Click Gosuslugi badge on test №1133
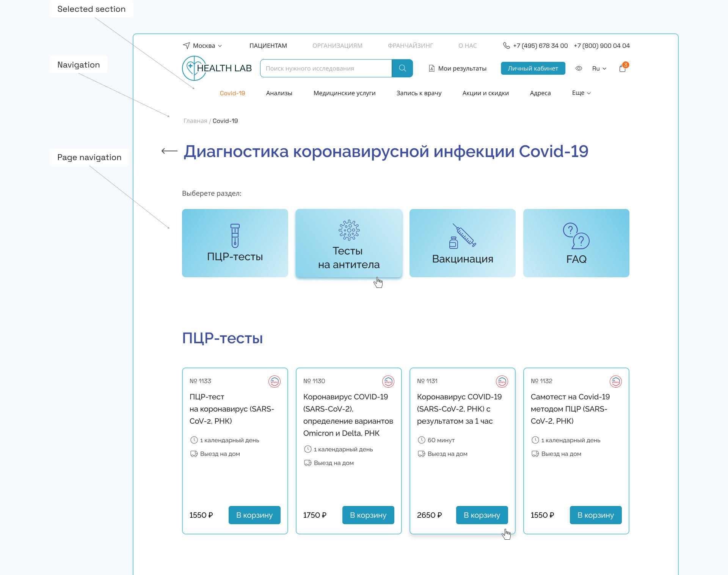This screenshot has height=575, width=728. point(274,381)
